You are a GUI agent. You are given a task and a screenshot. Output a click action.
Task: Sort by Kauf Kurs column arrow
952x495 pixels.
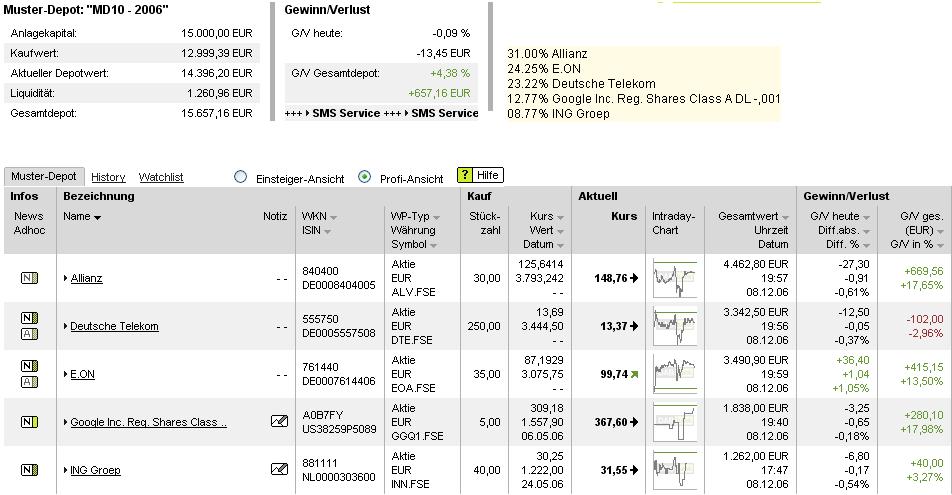(560, 217)
